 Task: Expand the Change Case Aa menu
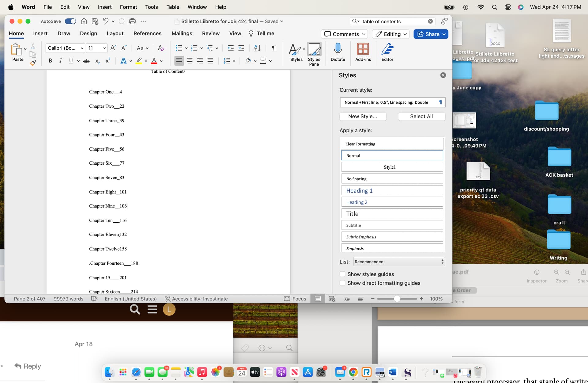point(143,48)
